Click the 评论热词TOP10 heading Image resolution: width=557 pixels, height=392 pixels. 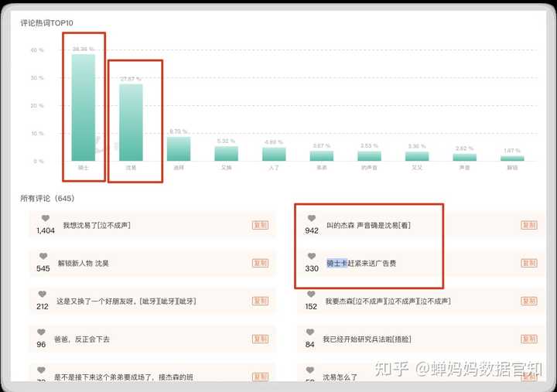pos(46,23)
